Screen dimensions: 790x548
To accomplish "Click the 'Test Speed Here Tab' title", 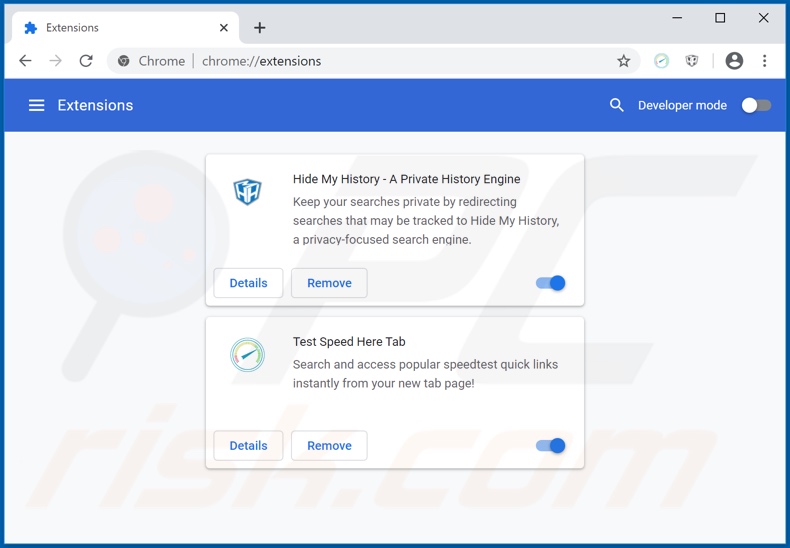I will (x=349, y=342).
